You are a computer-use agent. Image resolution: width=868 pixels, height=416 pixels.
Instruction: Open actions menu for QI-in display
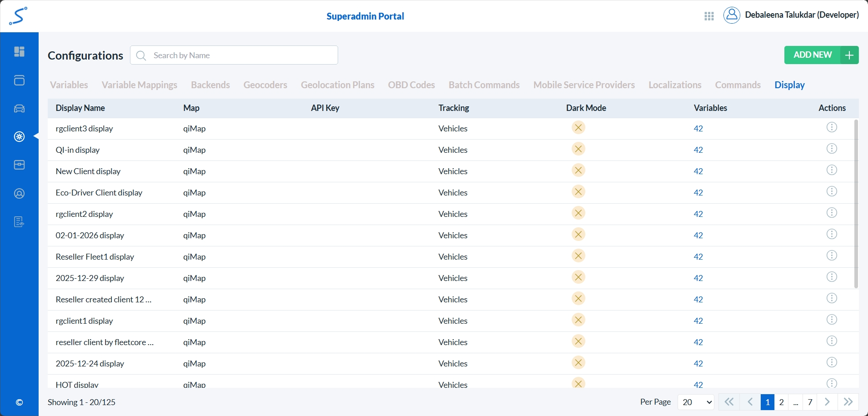pos(832,149)
